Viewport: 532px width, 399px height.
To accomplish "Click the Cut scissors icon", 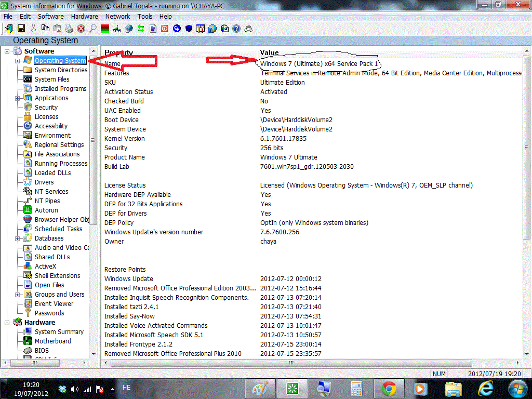I will [33, 29].
